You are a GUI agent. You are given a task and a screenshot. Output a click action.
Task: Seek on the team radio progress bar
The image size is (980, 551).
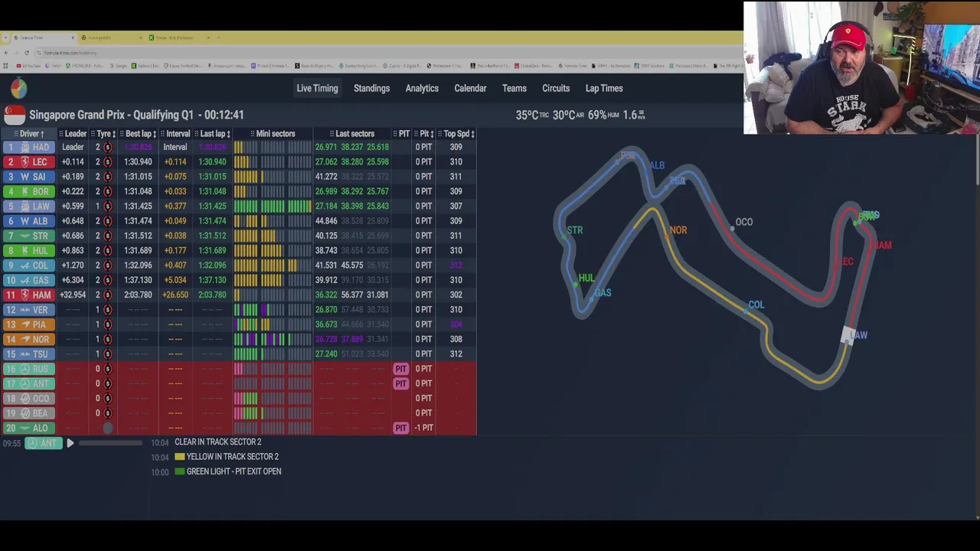pyautogui.click(x=111, y=443)
